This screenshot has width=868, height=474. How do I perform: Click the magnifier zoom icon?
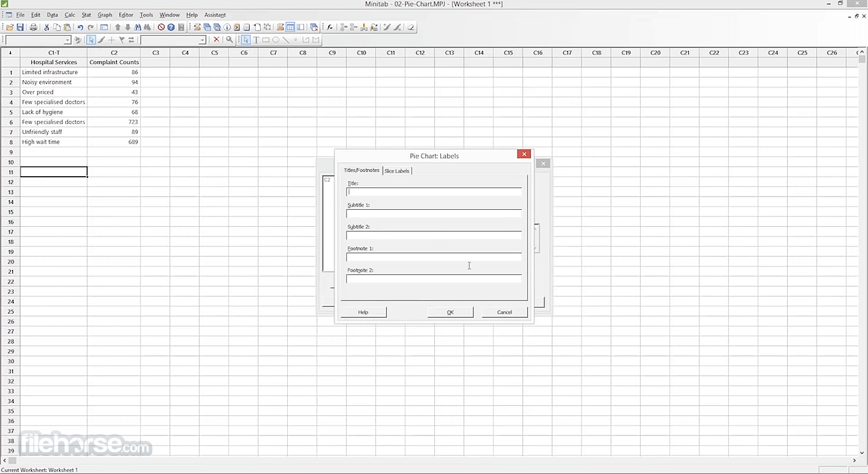click(229, 40)
